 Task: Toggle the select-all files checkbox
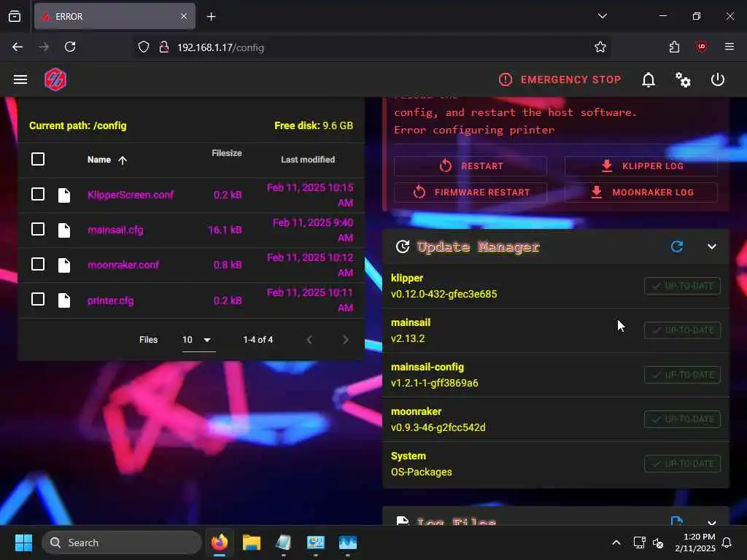click(x=38, y=159)
